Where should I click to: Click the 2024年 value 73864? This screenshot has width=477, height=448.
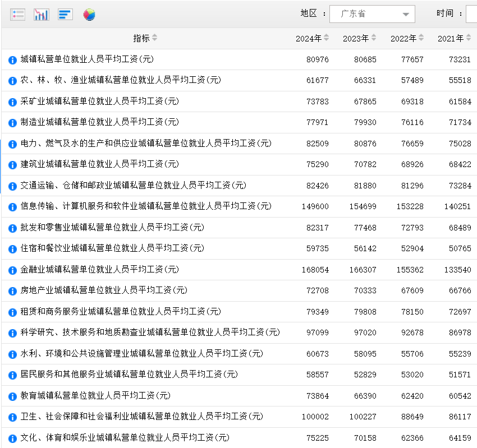(x=317, y=396)
